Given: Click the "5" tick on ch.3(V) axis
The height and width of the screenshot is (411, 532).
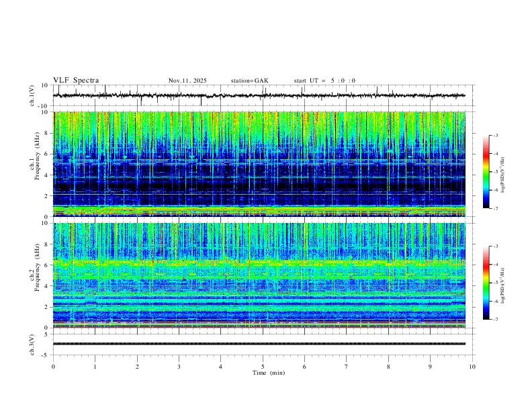Looking at the screenshot, I should click(x=46, y=334).
